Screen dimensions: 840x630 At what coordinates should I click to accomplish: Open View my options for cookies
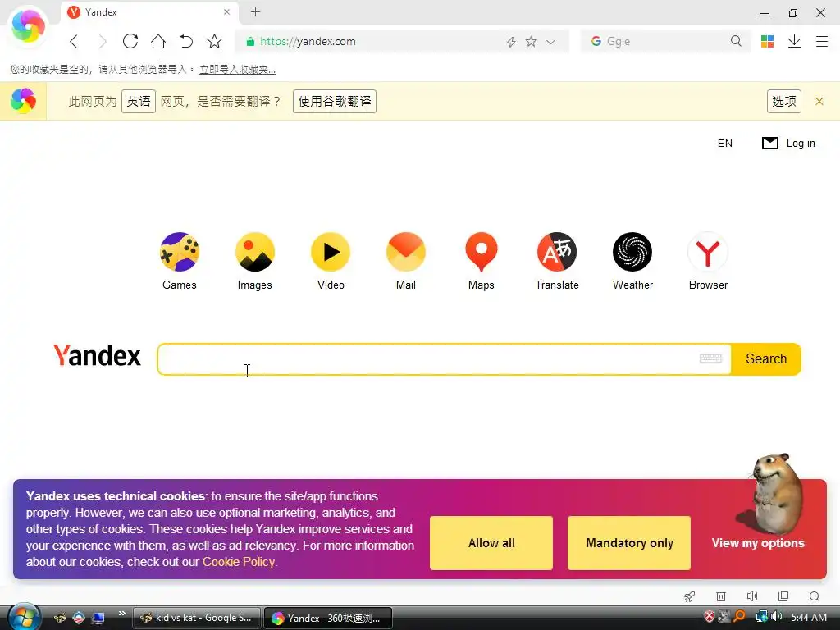pos(758,543)
